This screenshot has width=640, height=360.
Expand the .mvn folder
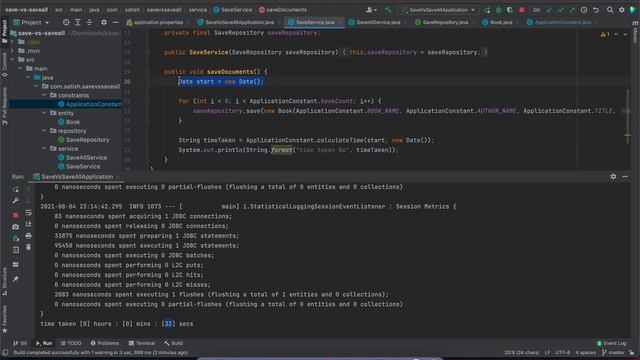click(x=12, y=51)
